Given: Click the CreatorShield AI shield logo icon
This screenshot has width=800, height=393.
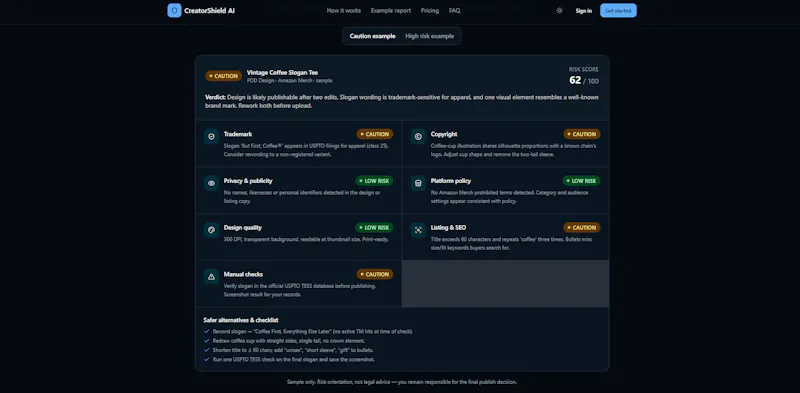Looking at the screenshot, I should coord(174,10).
